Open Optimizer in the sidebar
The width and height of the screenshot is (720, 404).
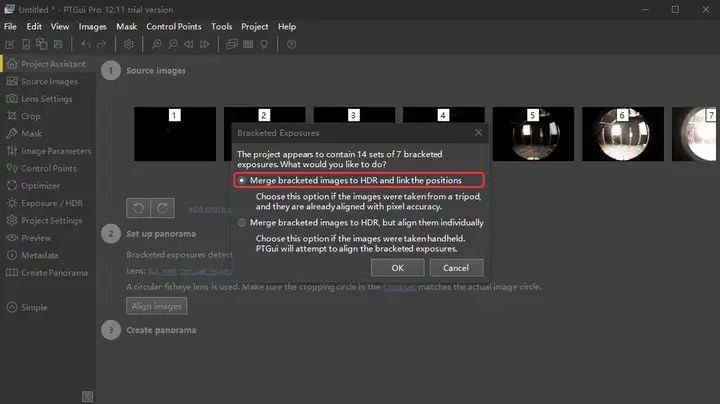48,186
